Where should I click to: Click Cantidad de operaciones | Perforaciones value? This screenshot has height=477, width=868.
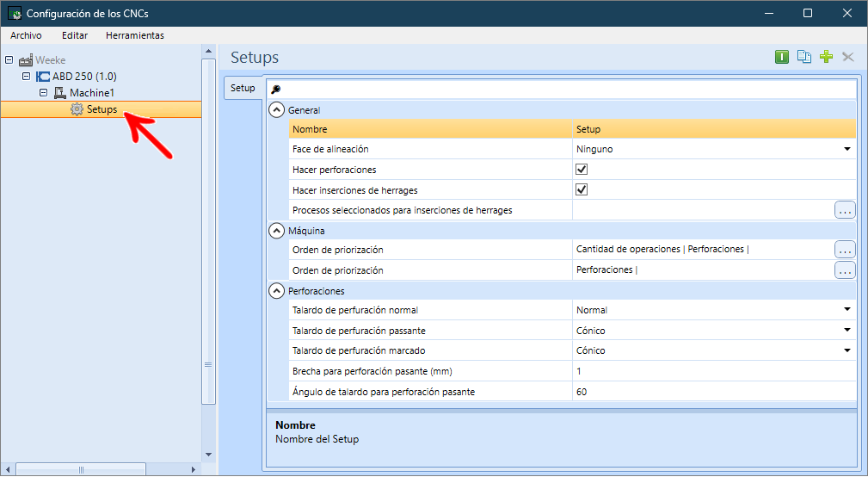click(662, 250)
